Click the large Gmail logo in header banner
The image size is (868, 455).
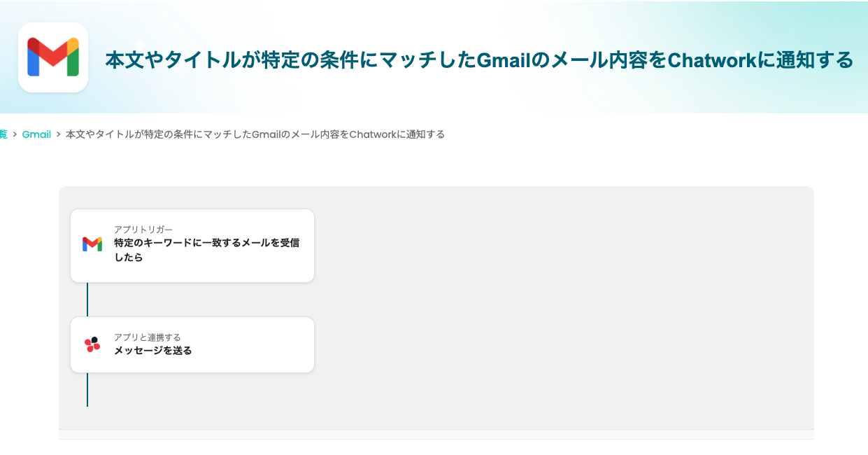pos(53,57)
